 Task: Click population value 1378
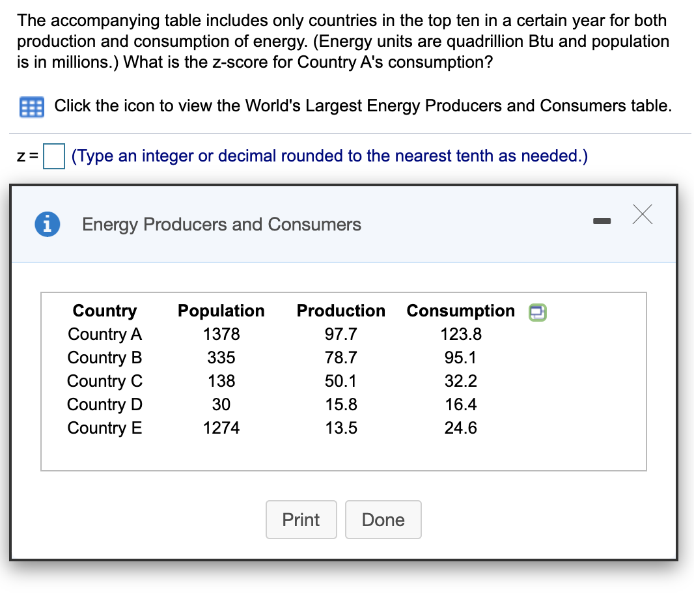pyautogui.click(x=221, y=334)
